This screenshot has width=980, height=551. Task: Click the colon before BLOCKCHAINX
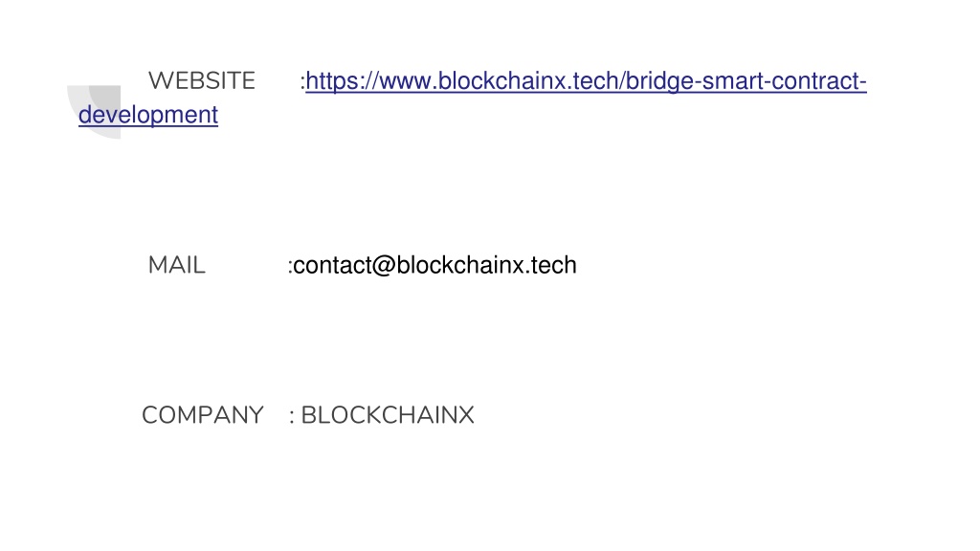coord(292,417)
